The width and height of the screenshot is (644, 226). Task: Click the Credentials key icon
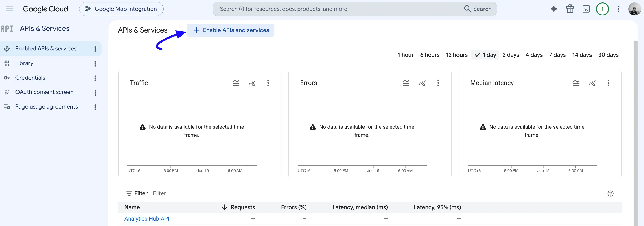[x=7, y=78]
